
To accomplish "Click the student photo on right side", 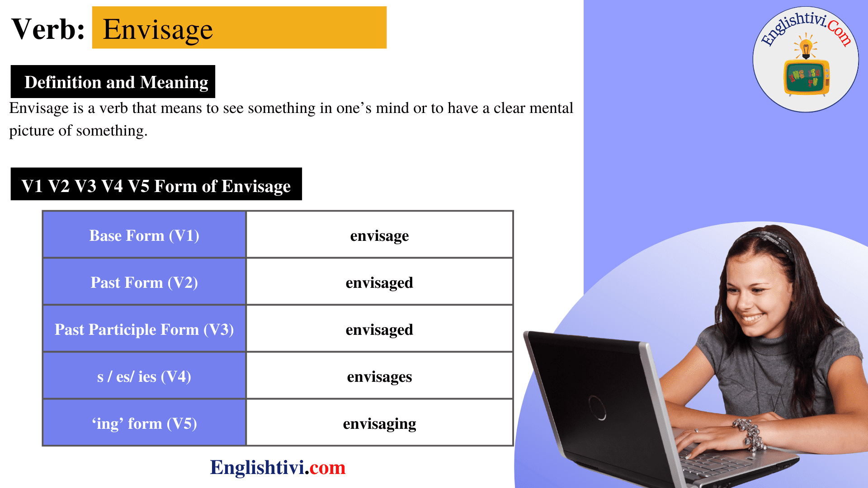I will (715, 346).
